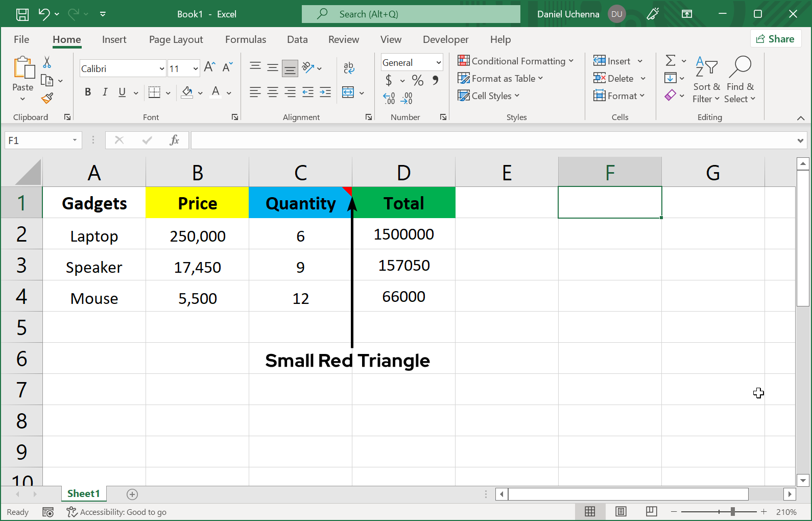Image resolution: width=812 pixels, height=521 pixels.
Task: Expand the General number format dropdown
Action: pos(438,62)
